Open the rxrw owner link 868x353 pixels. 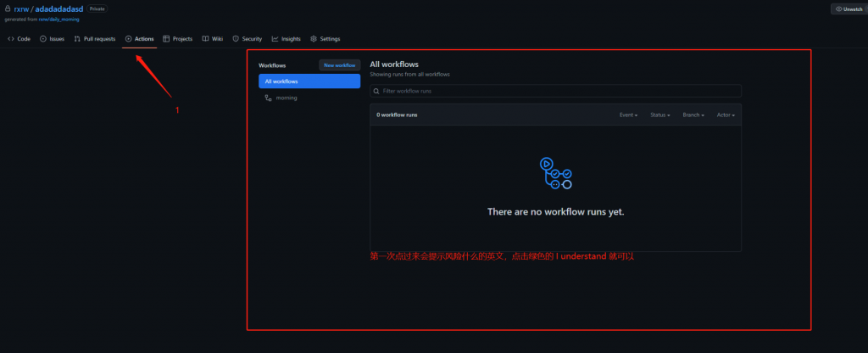pos(21,8)
